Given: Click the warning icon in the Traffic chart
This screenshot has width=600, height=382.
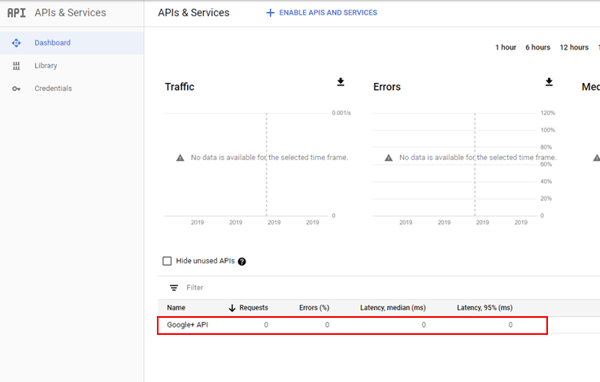Looking at the screenshot, I should 180,158.
